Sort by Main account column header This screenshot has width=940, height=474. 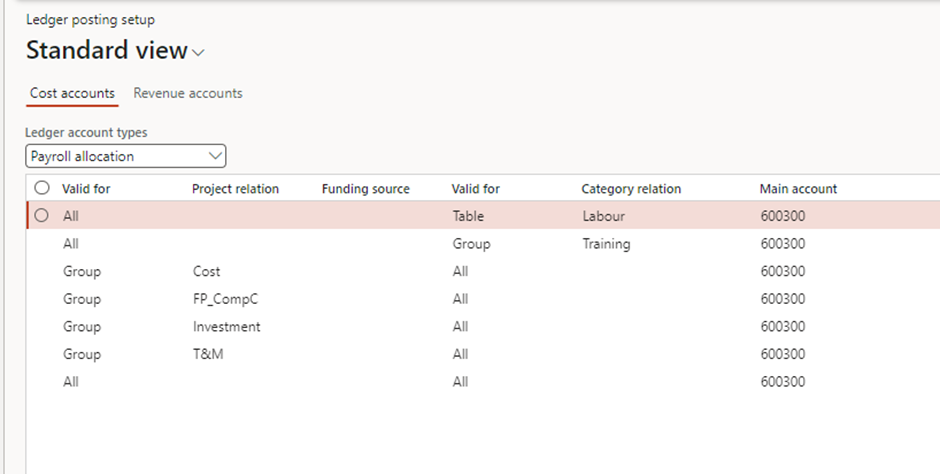coord(798,189)
